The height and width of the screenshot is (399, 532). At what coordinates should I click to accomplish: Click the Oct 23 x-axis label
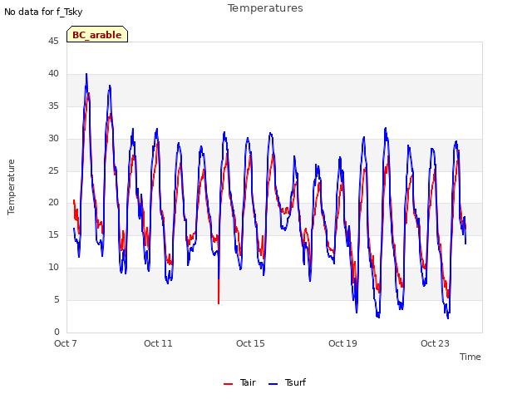pos(435,343)
